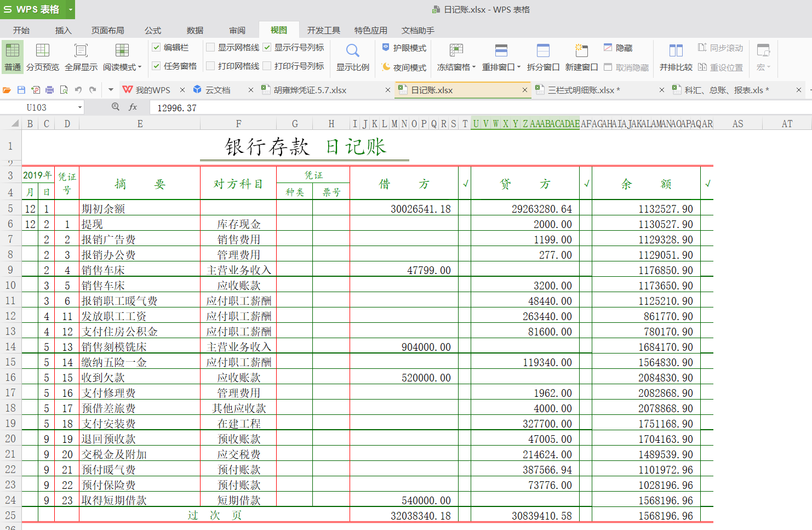The width and height of the screenshot is (812, 530).
Task: Click the 拆分窗口 split window icon
Action: coord(543,52)
